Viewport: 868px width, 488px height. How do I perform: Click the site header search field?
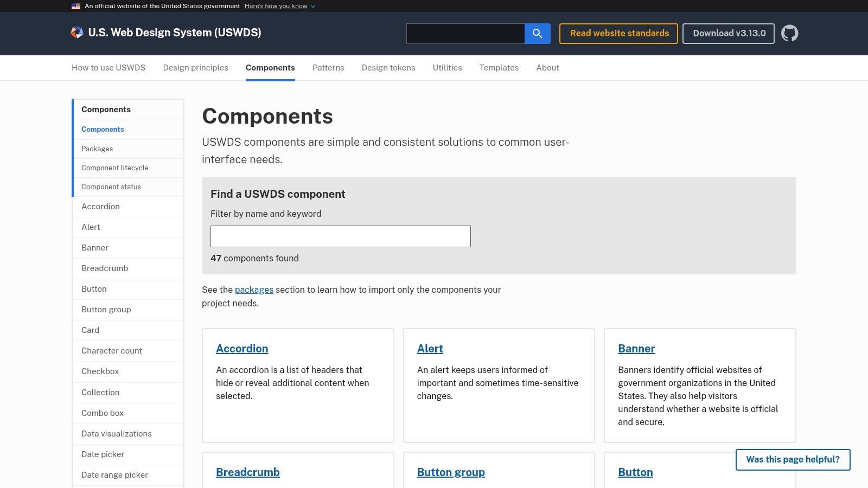[x=465, y=34]
